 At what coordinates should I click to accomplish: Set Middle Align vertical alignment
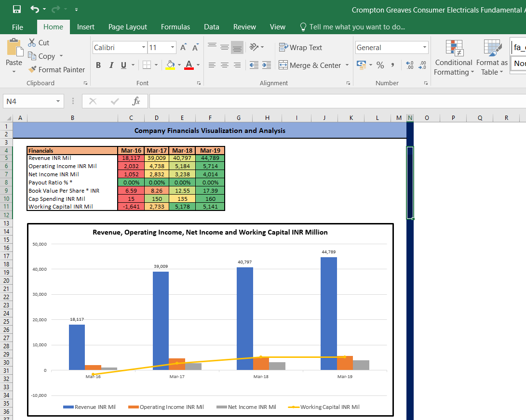pos(225,47)
